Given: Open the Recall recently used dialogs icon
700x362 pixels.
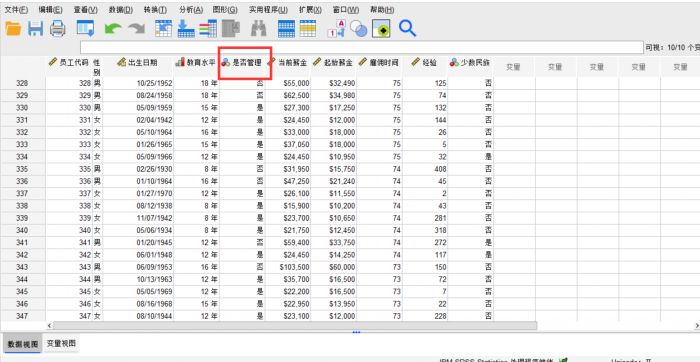Looking at the screenshot, I should [x=85, y=29].
